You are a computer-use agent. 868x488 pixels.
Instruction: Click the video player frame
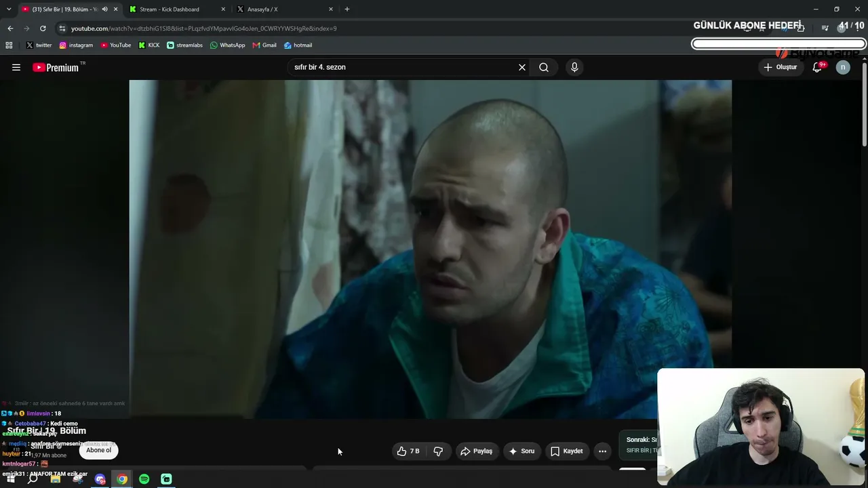(x=431, y=249)
